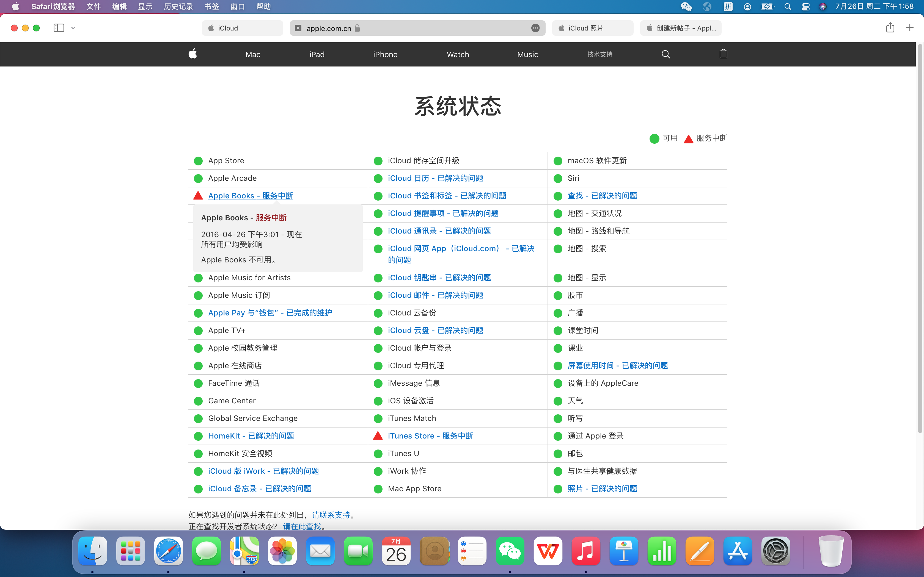This screenshot has width=924, height=577.
Task: Open the 请联系支持 link
Action: point(331,515)
